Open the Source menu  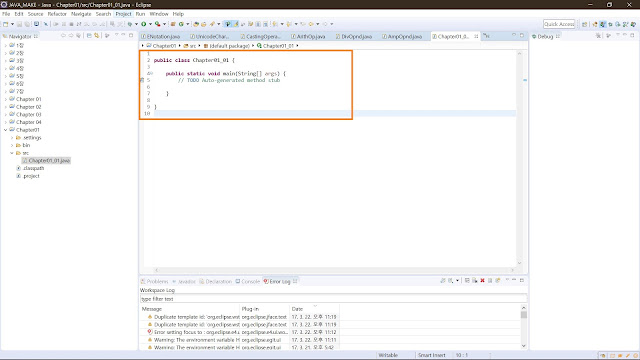(35, 14)
